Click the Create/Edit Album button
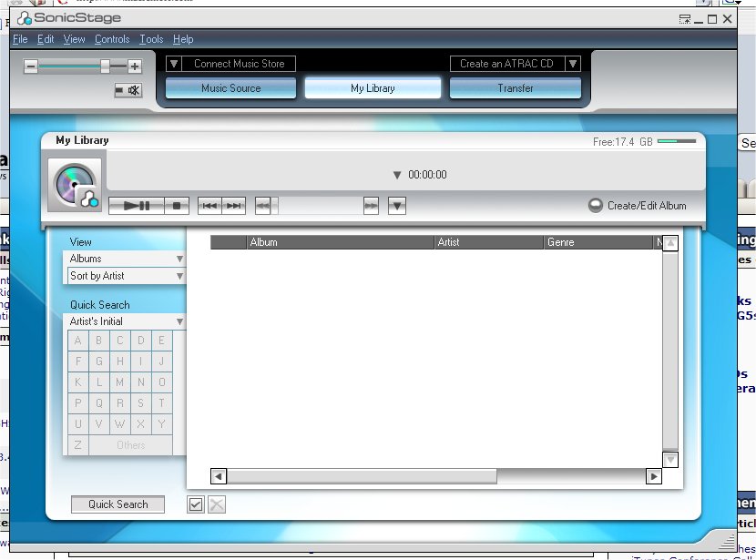This screenshot has width=756, height=560. click(638, 206)
